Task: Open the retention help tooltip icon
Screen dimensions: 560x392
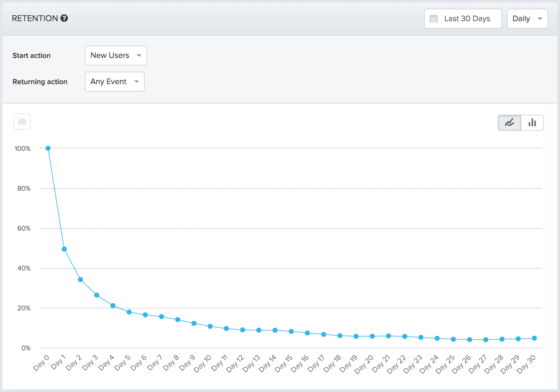Action: pos(65,18)
